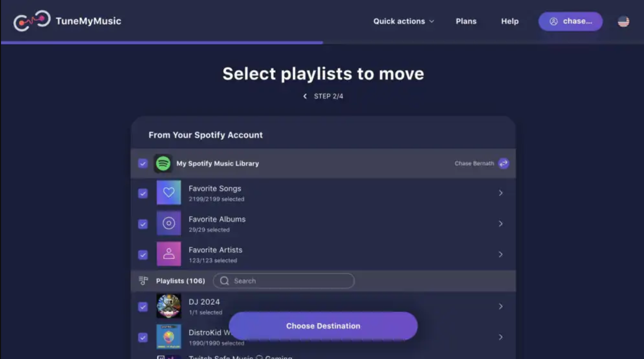Click the DistroKid playlist cover
The height and width of the screenshot is (359, 644).
(169, 336)
